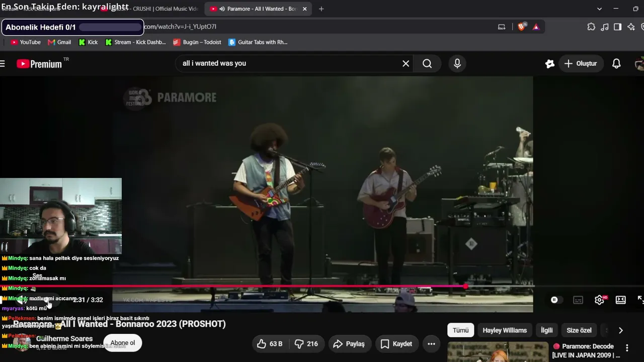Open the star-shaped icon beside Oluştur
The height and width of the screenshot is (362, 644).
pos(549,63)
